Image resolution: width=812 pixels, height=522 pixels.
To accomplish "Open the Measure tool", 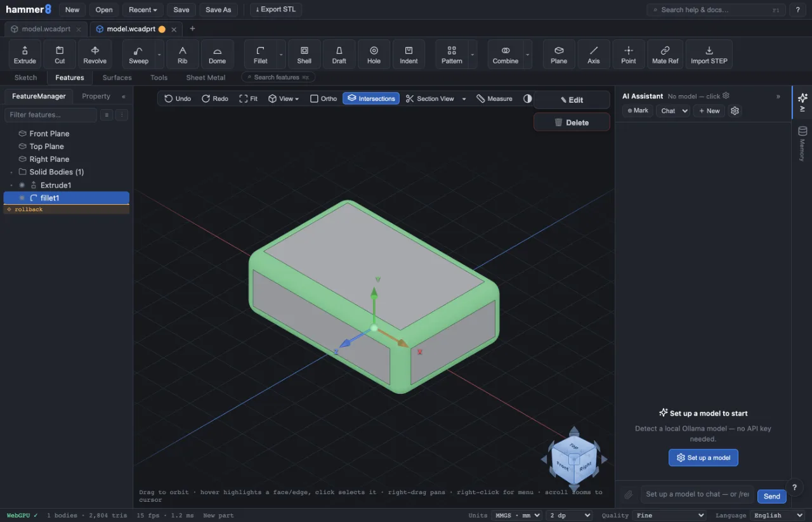I will pyautogui.click(x=494, y=98).
